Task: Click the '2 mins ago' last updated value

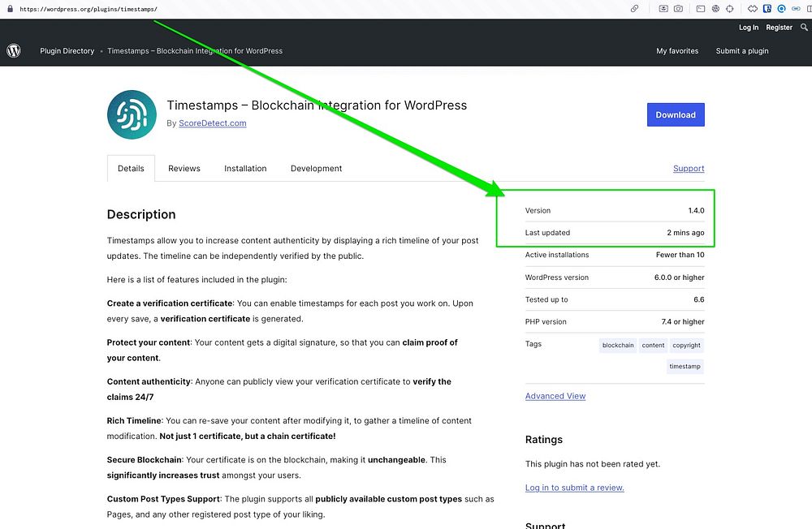Action: 685,233
